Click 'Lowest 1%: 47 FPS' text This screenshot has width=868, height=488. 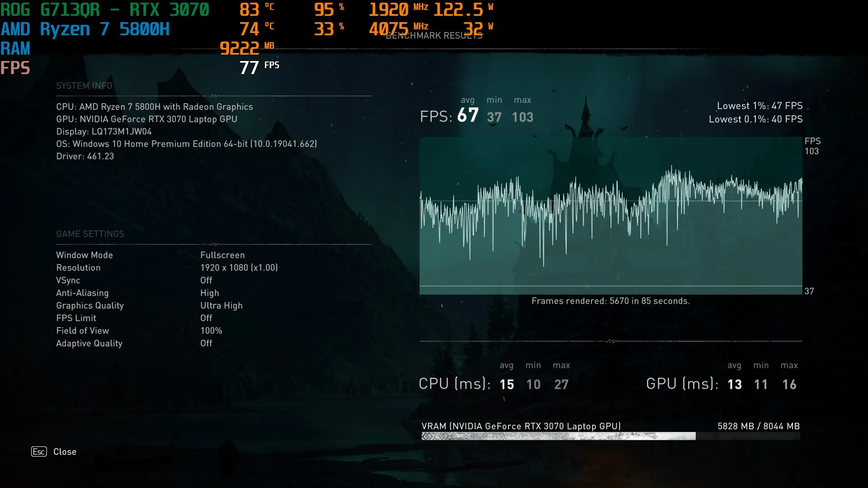pos(759,106)
